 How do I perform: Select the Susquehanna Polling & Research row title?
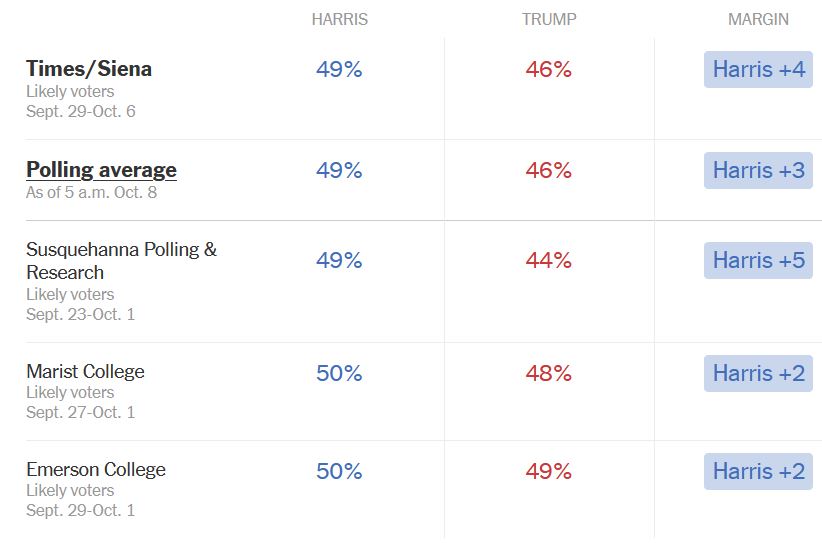click(121, 261)
